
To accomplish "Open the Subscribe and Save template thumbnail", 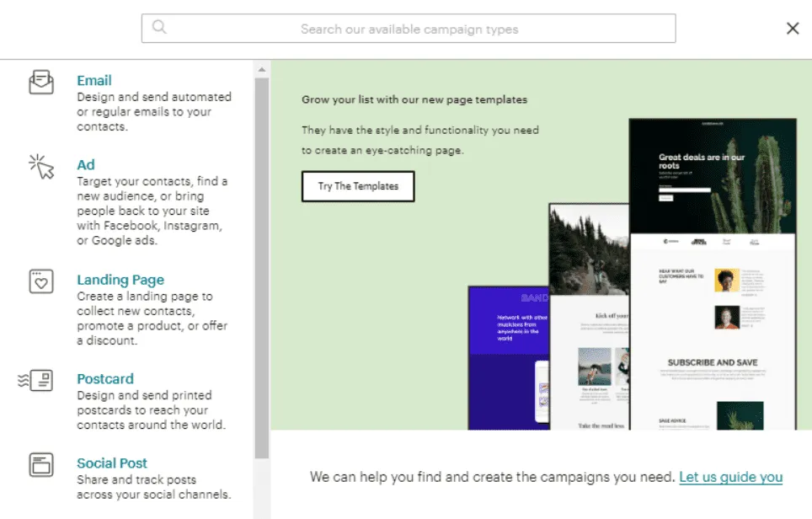I will (x=712, y=337).
